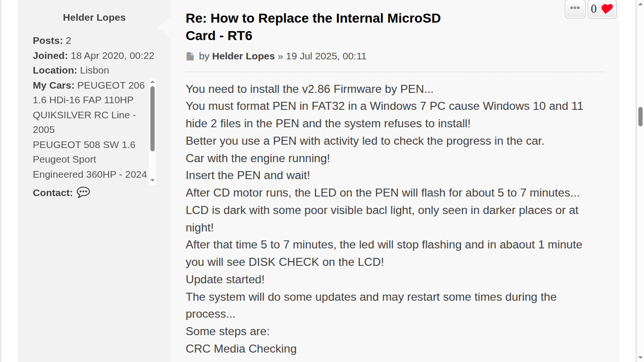Click the down arrow of My Cars scrollbar
The width and height of the screenshot is (644, 362).
(x=152, y=180)
